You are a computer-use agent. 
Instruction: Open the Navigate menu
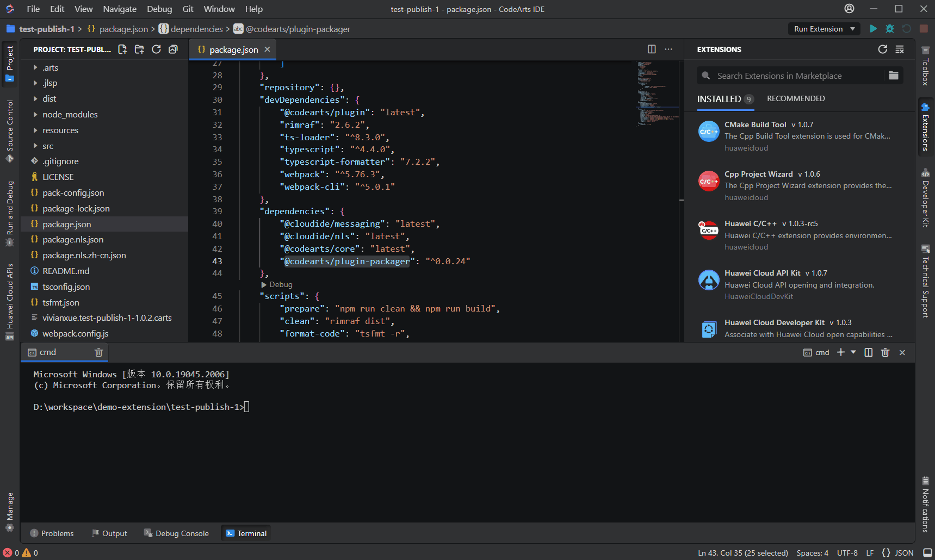[x=120, y=9]
